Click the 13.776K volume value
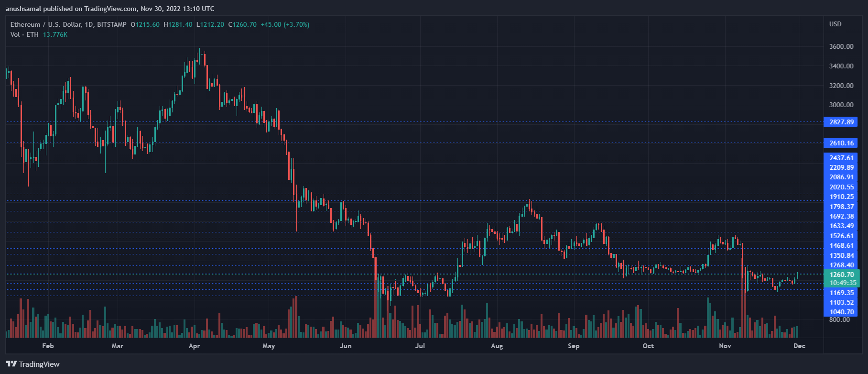Screen dimensions: 868x374 point(55,34)
